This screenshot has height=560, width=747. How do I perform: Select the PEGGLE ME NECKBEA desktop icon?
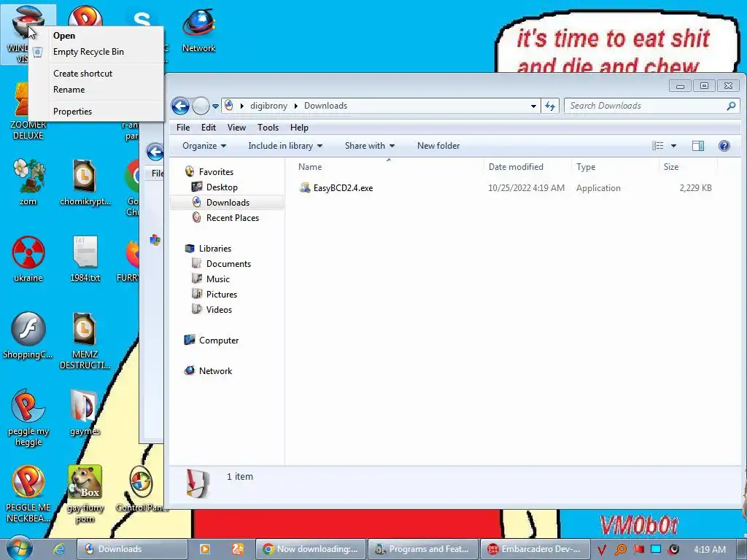pyautogui.click(x=28, y=494)
